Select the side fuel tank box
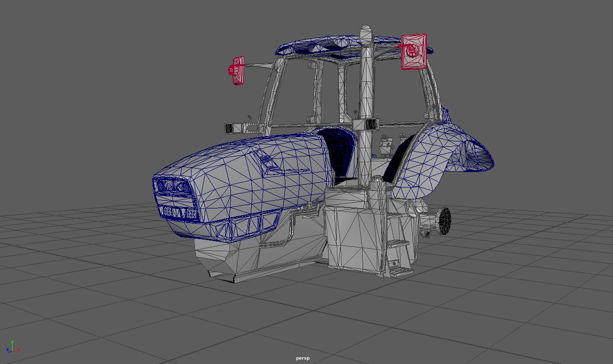The image size is (613, 364). pyautogui.click(x=351, y=228)
